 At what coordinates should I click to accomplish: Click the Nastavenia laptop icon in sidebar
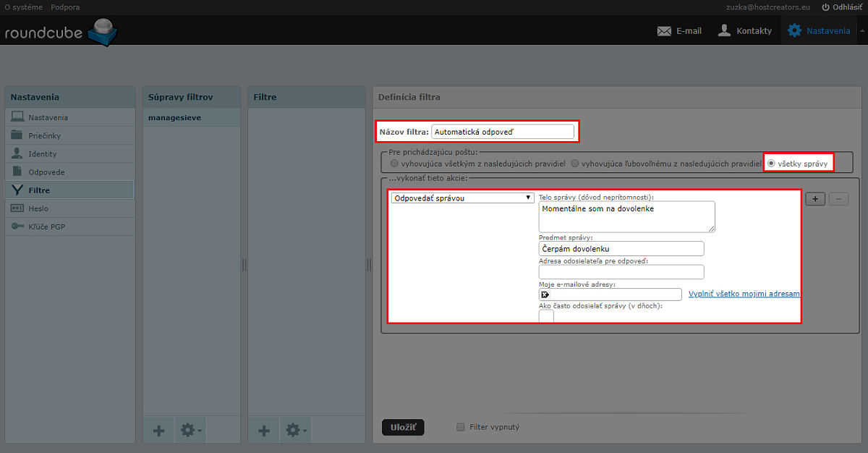[17, 117]
